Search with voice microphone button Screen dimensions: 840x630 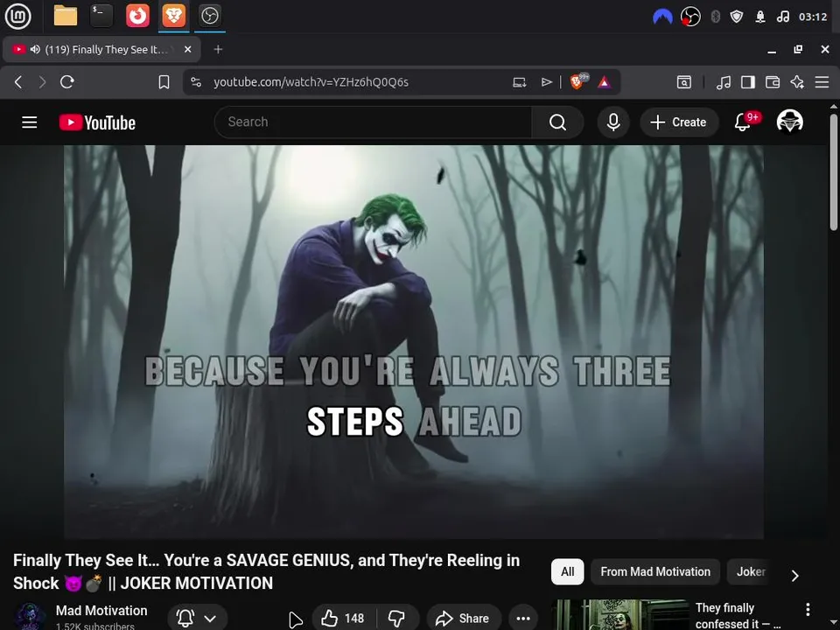(613, 122)
